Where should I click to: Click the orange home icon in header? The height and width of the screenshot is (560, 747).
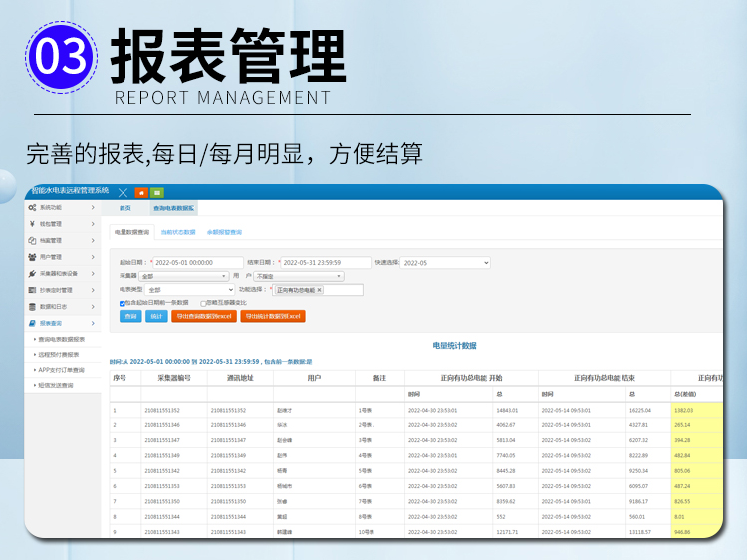click(141, 193)
